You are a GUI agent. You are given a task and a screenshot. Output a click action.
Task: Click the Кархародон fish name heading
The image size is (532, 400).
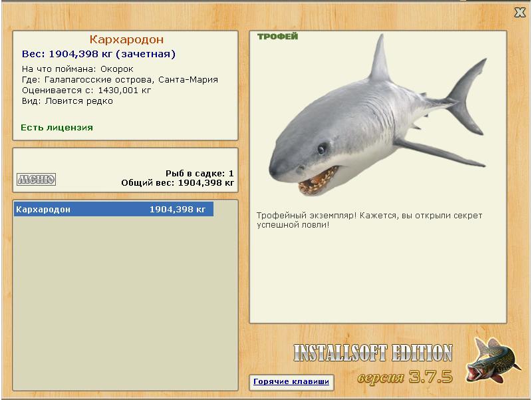126,39
